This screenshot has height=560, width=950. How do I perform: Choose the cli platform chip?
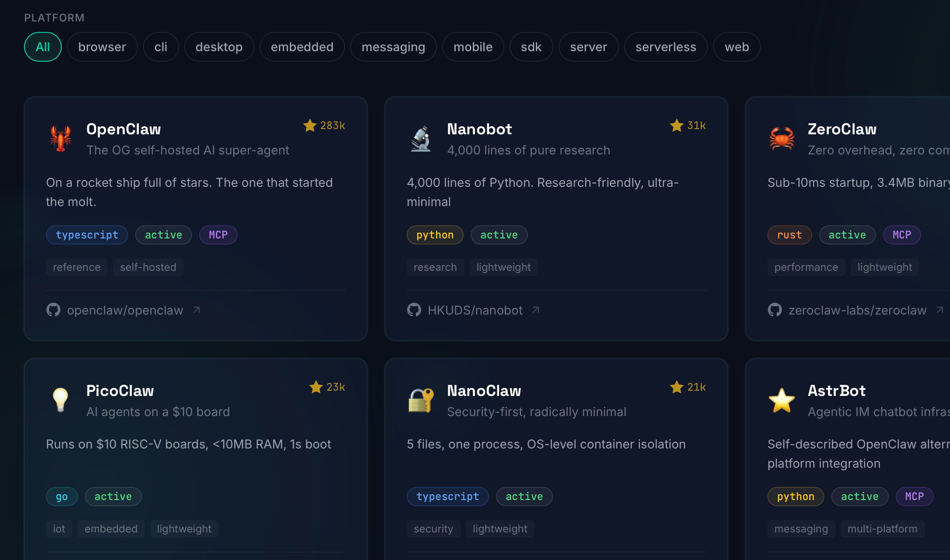[x=161, y=47]
